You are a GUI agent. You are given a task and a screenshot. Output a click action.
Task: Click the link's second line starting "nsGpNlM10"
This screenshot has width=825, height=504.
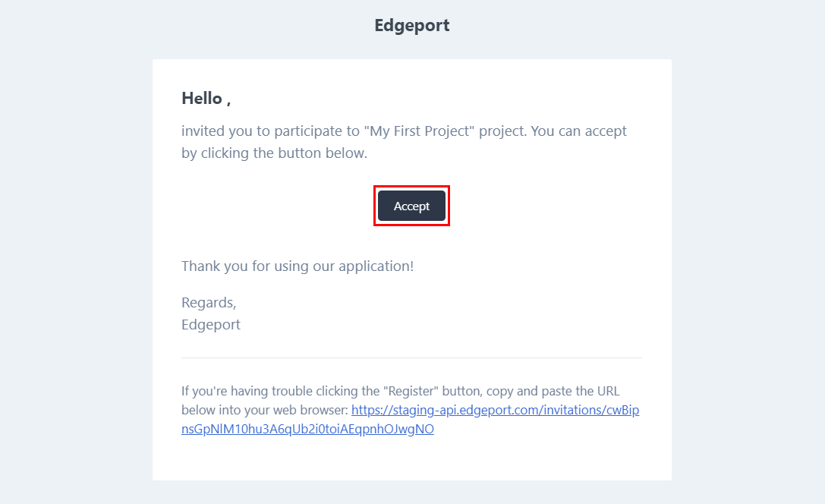[x=307, y=429]
